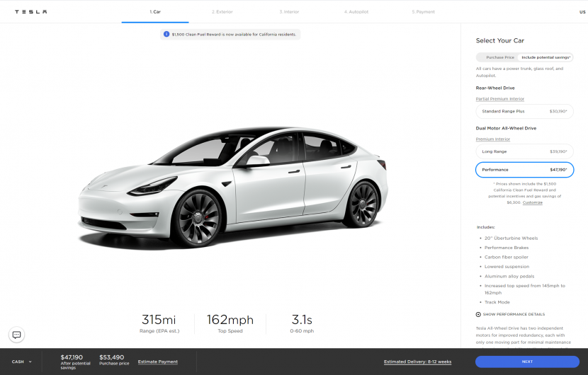Go to the 5. Payment tab
This screenshot has width=588, height=375.
pyautogui.click(x=424, y=11)
